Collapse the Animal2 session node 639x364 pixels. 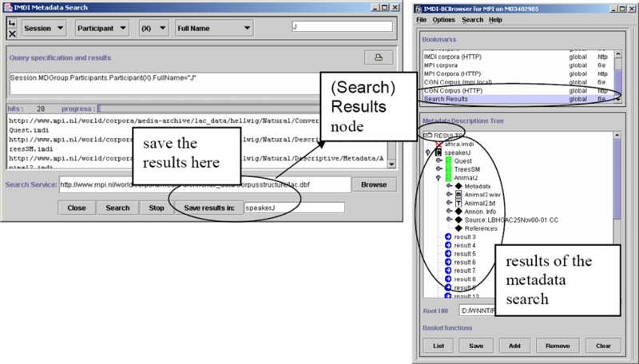tap(438, 178)
